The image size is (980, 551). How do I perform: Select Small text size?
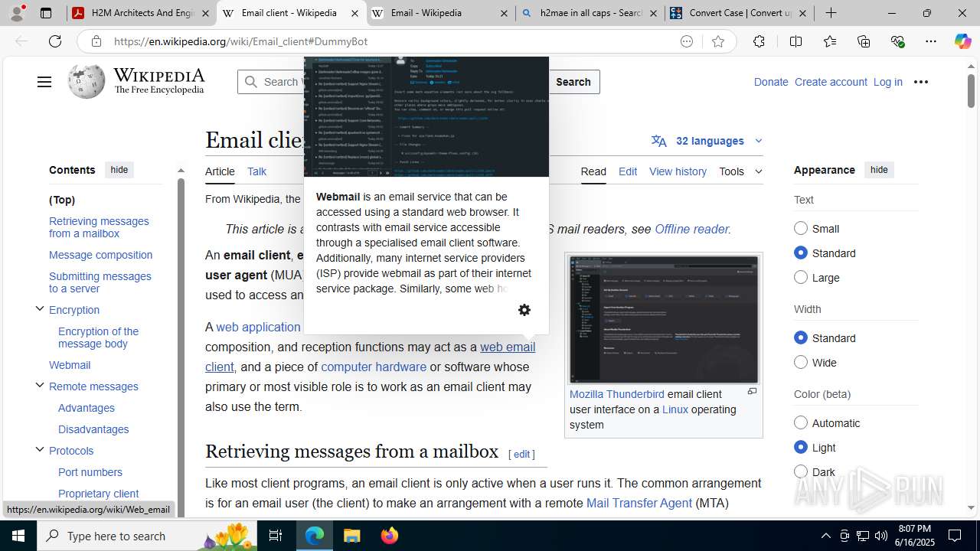click(x=801, y=228)
